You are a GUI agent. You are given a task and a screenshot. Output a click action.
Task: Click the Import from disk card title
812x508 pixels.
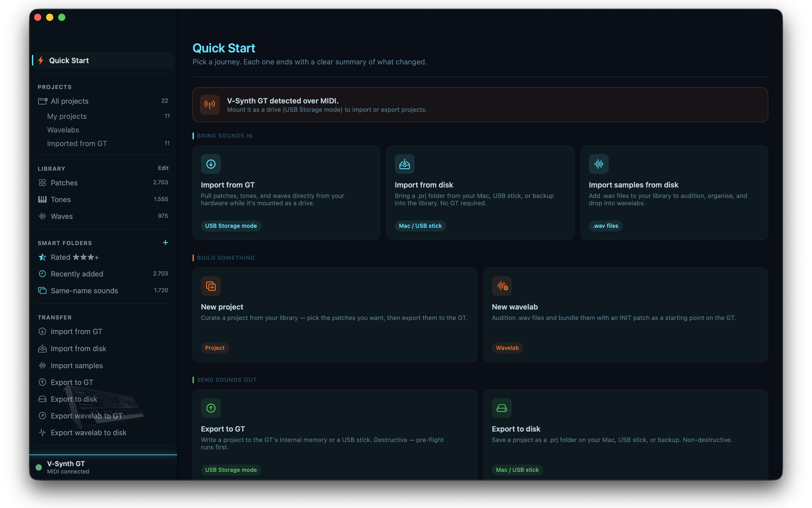(x=424, y=185)
